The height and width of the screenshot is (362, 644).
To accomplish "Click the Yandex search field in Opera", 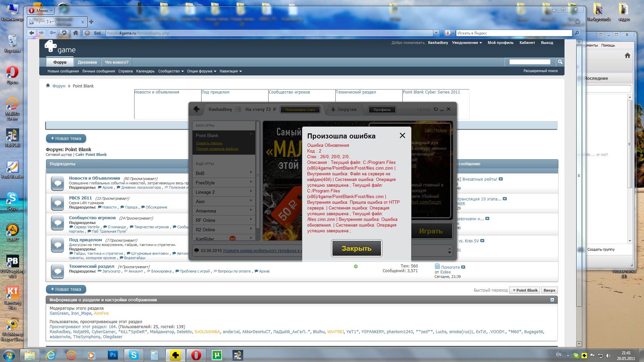I will (514, 33).
